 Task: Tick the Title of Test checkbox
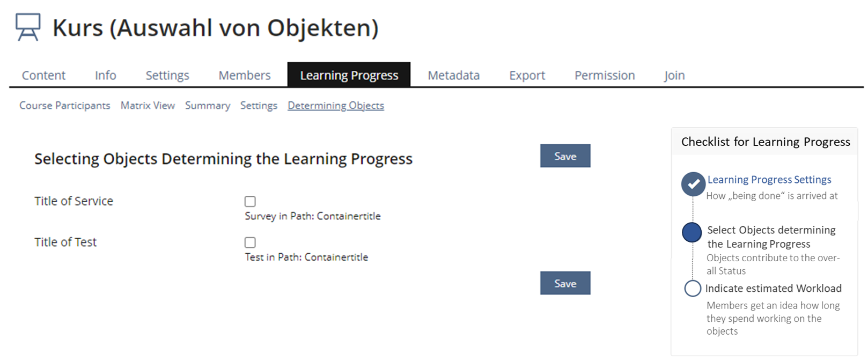tap(250, 242)
